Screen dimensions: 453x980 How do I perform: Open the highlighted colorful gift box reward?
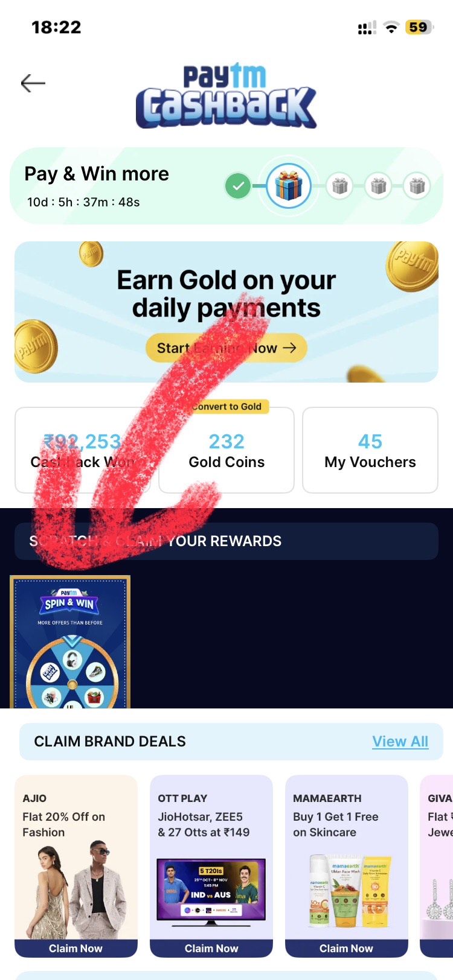tap(289, 186)
